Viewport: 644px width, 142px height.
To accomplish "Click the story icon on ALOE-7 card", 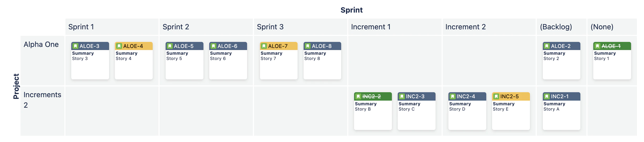I will coord(264,46).
